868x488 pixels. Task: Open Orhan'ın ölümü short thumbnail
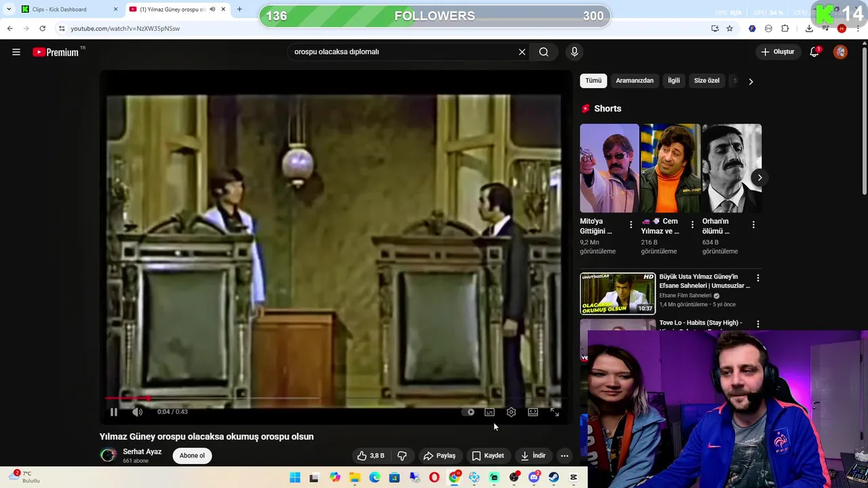click(x=732, y=168)
